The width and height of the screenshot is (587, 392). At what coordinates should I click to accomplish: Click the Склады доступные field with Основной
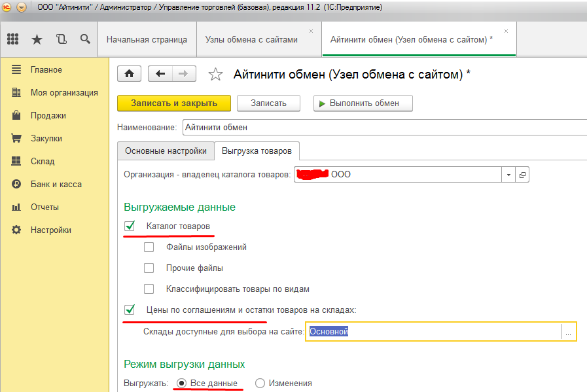tap(433, 332)
